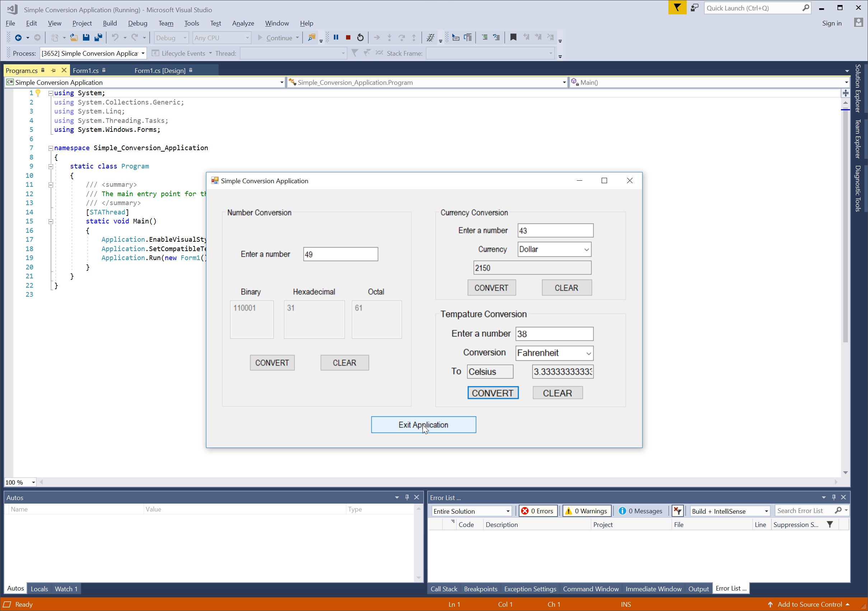Save the current file with the disk icon

click(x=86, y=37)
